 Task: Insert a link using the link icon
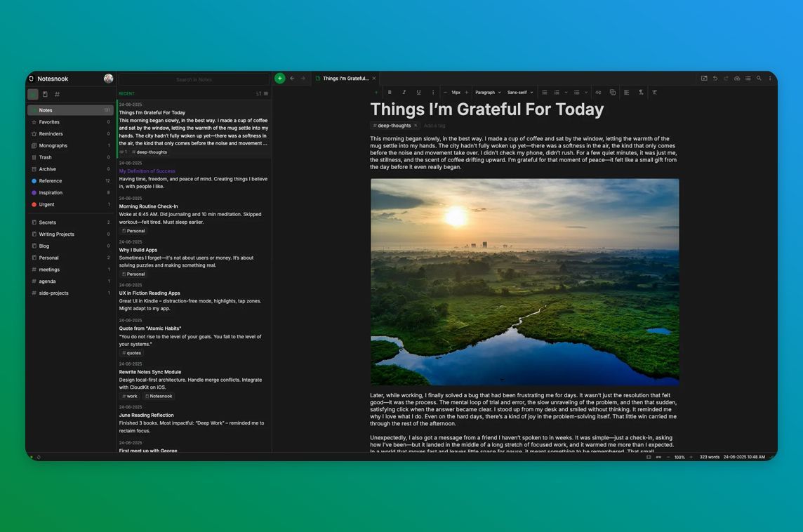[x=599, y=92]
